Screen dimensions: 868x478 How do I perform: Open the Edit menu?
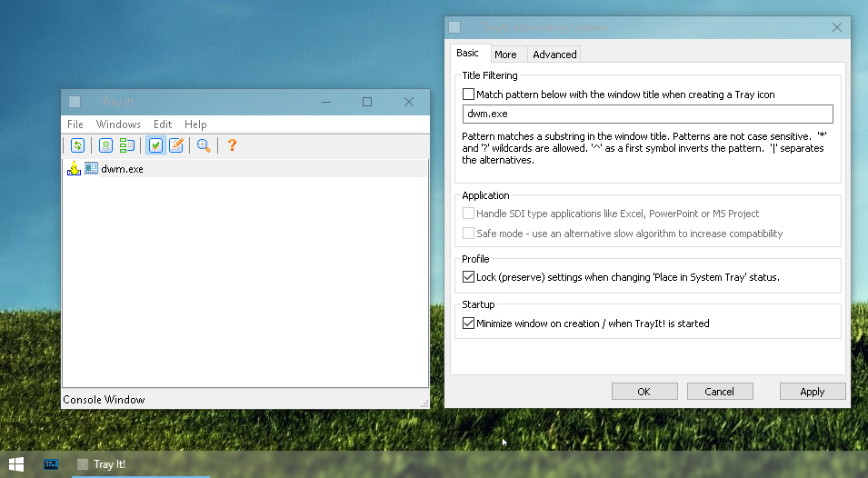point(163,124)
